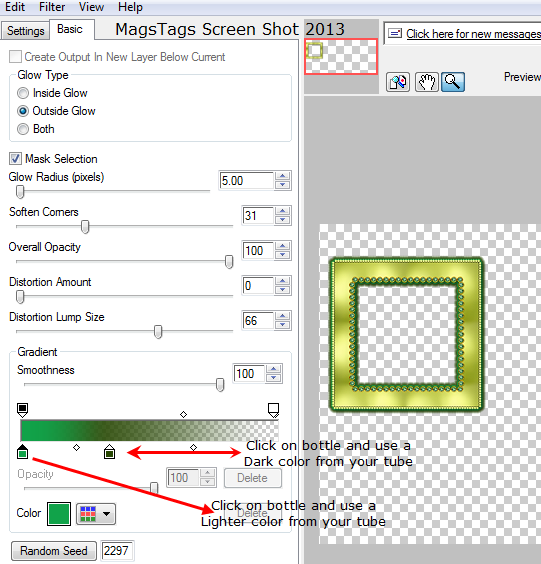The height and width of the screenshot is (564, 541).
Task: Click the Overall Opacity value field
Action: (x=258, y=250)
